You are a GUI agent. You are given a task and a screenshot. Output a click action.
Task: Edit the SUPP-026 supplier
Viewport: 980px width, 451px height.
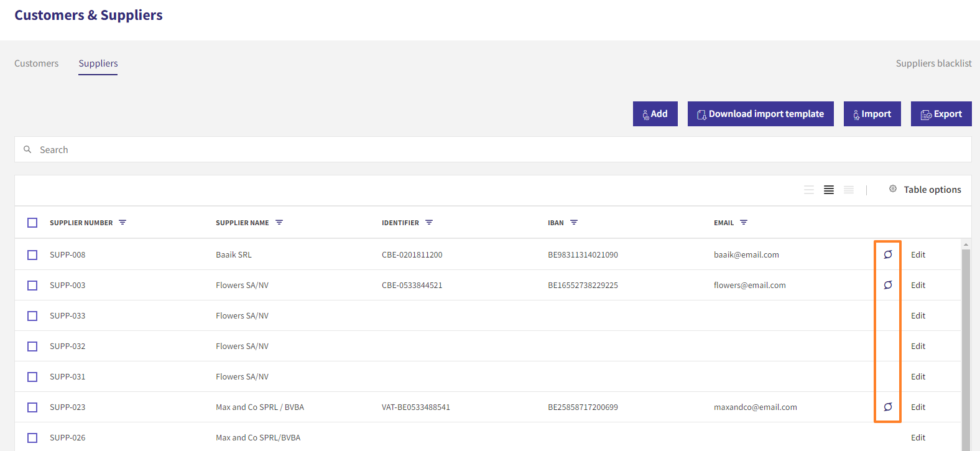pos(918,437)
